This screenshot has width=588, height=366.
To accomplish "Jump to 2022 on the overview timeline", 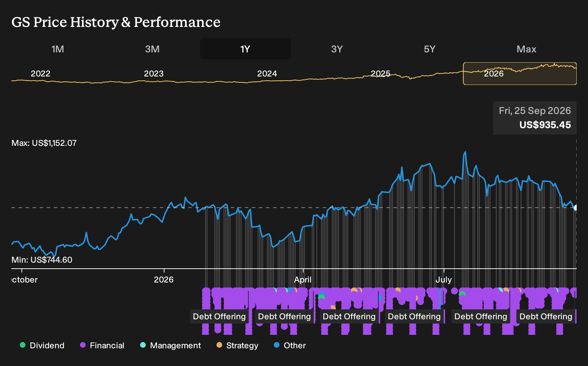I will (x=40, y=74).
